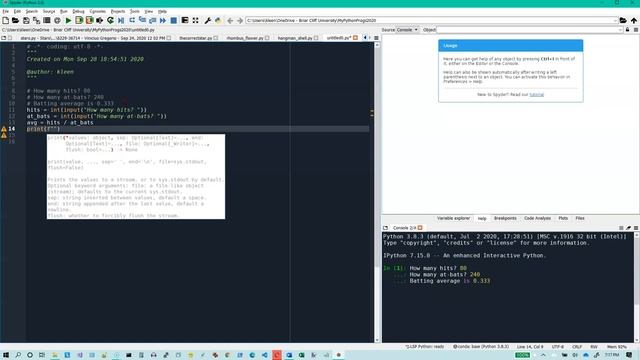Viewport: 640px width, 360px height.
Task: Open the editor pane options menu
Action: click(376, 38)
